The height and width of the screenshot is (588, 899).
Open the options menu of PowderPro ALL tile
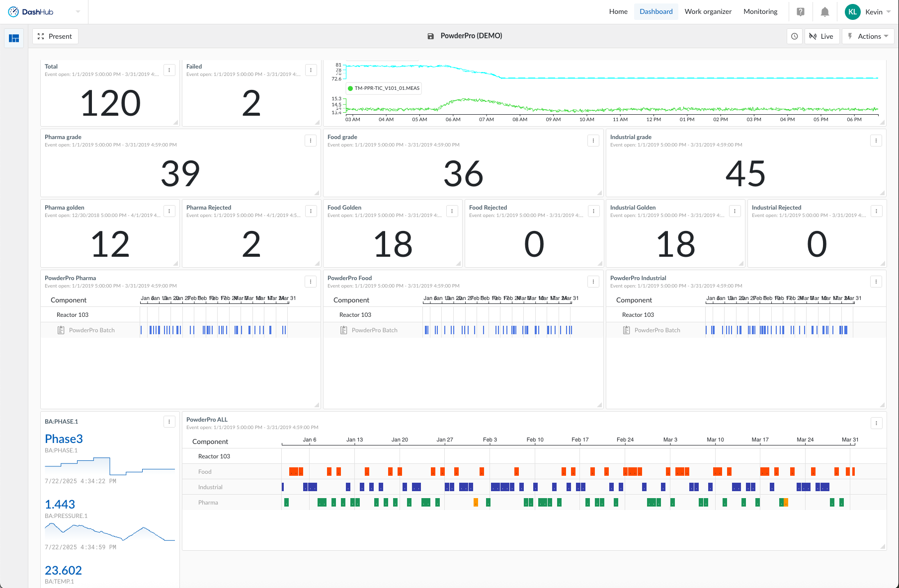click(x=876, y=423)
